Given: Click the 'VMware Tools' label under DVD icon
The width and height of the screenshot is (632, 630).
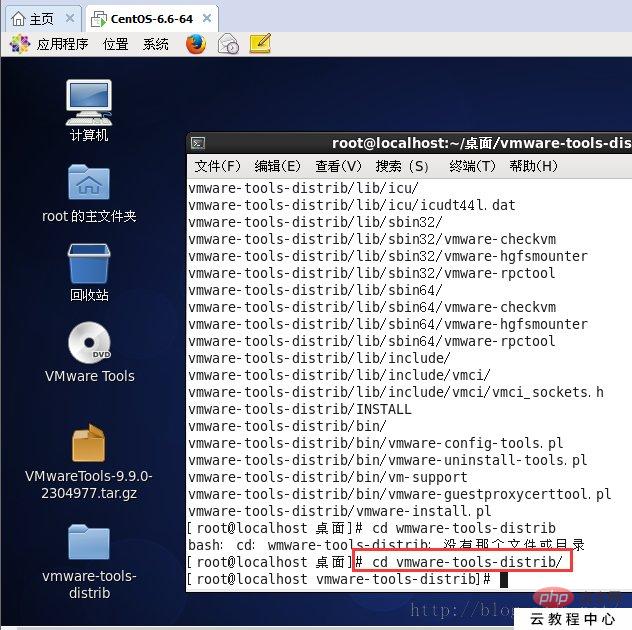Looking at the screenshot, I should (x=89, y=376).
